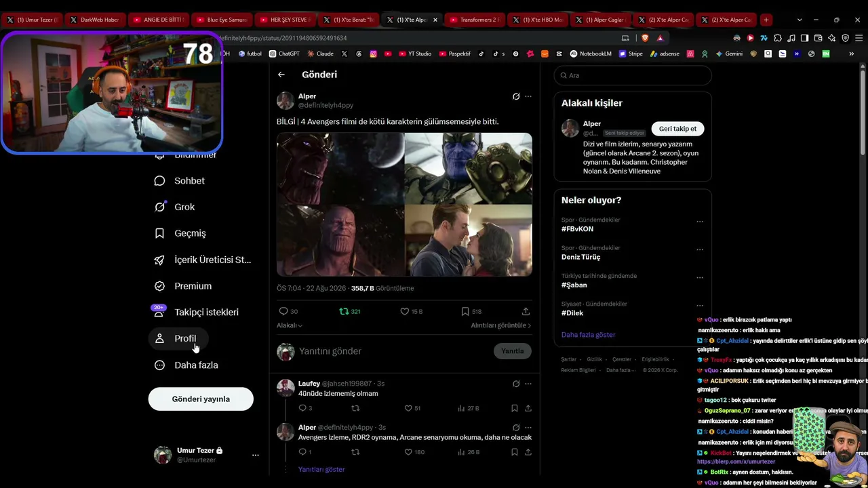The height and width of the screenshot is (488, 868).
Task: Click the Brave Shields icon in address bar
Action: pos(645,38)
